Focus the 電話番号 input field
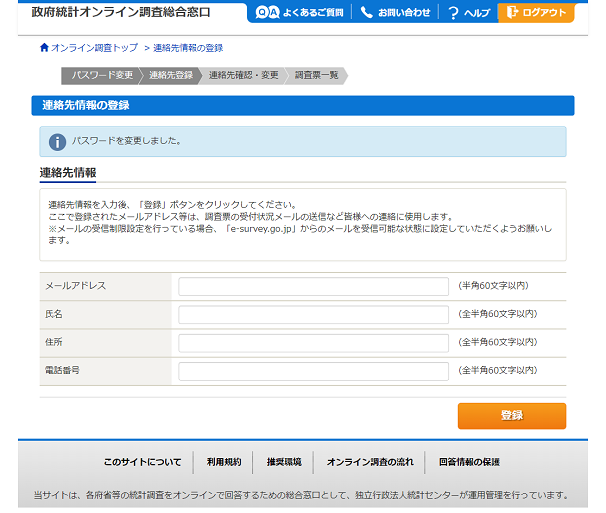The image size is (606, 513). [313, 371]
